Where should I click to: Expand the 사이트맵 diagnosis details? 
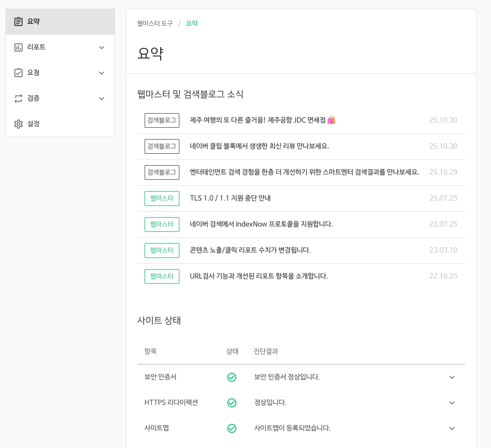(x=452, y=428)
